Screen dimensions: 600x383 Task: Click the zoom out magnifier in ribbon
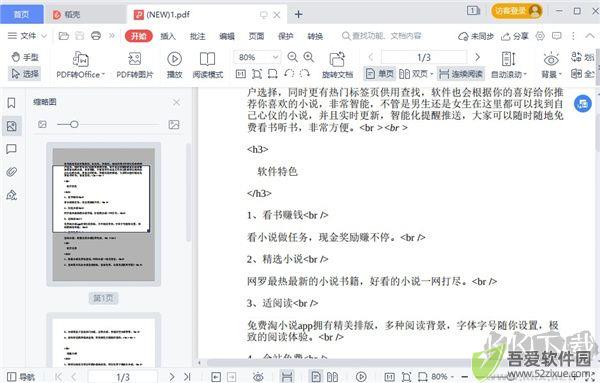coord(293,57)
